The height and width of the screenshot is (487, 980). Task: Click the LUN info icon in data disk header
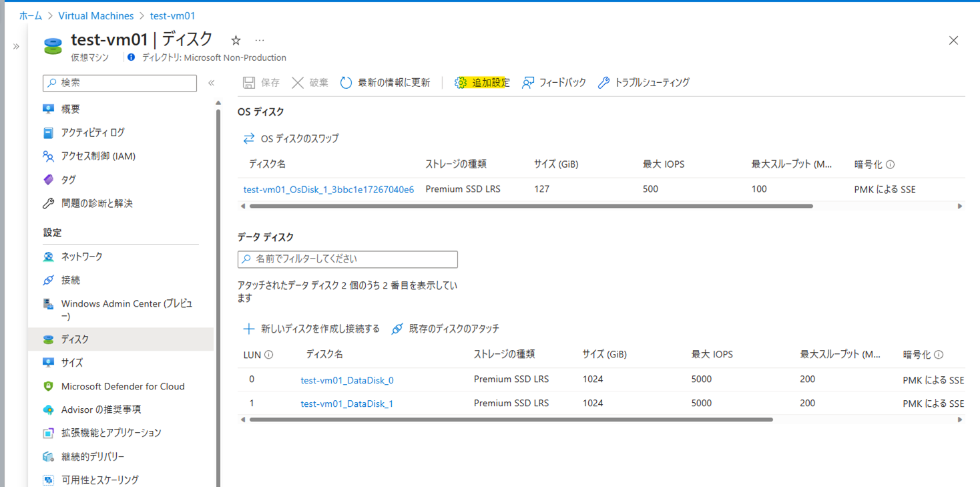(x=269, y=355)
